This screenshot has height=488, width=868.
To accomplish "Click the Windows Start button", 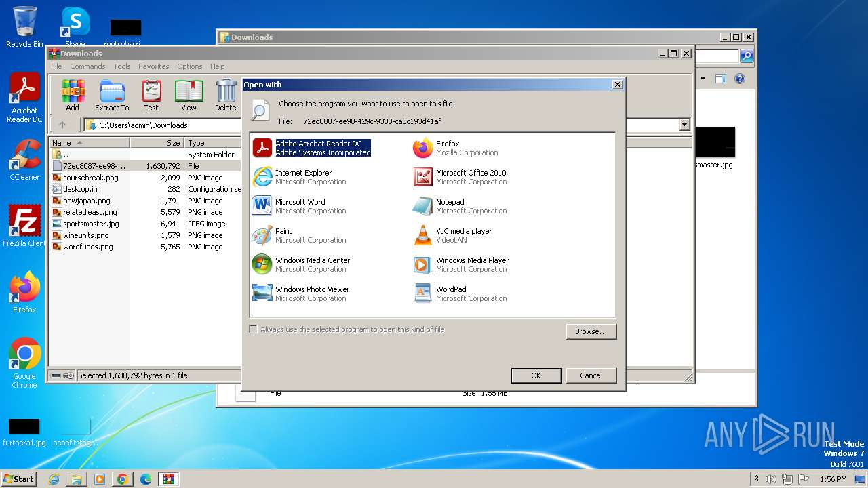I will coord(18,479).
